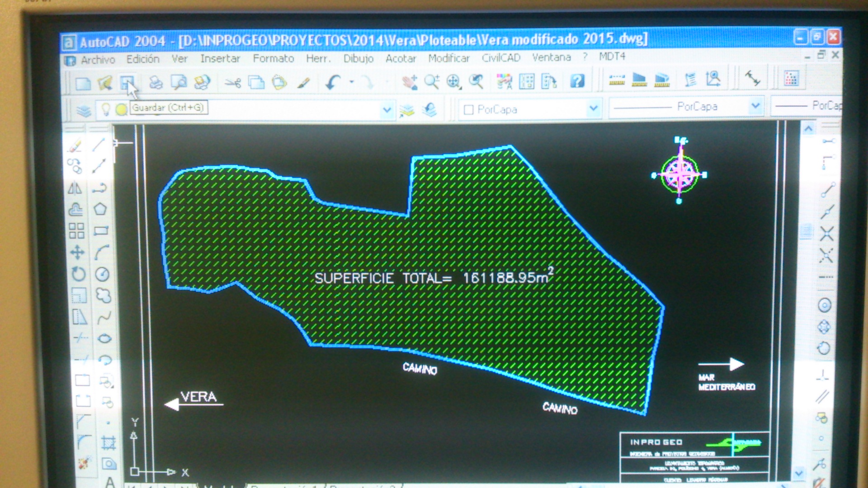The width and height of the screenshot is (868, 488).
Task: Expand the layer list dropdown
Action: tap(387, 110)
